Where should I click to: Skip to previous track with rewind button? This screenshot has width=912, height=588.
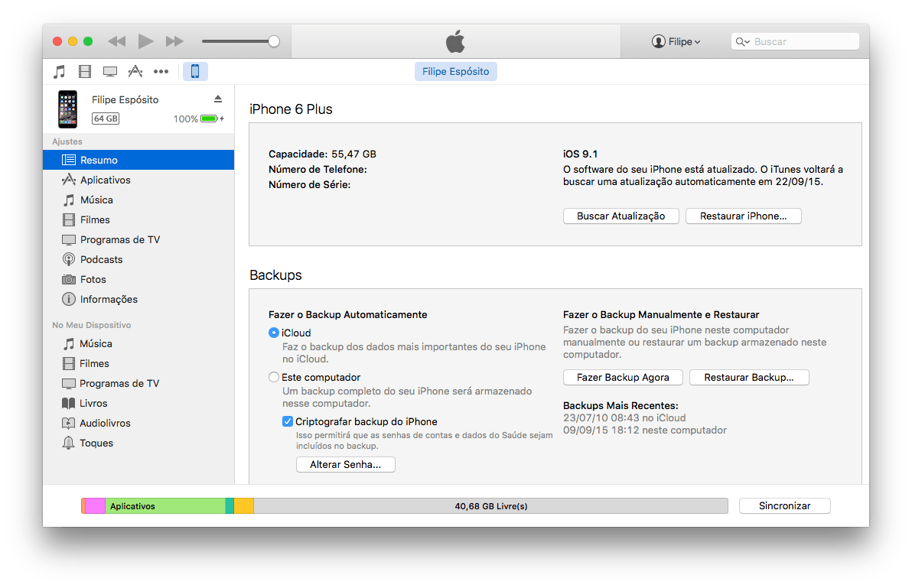pos(117,41)
